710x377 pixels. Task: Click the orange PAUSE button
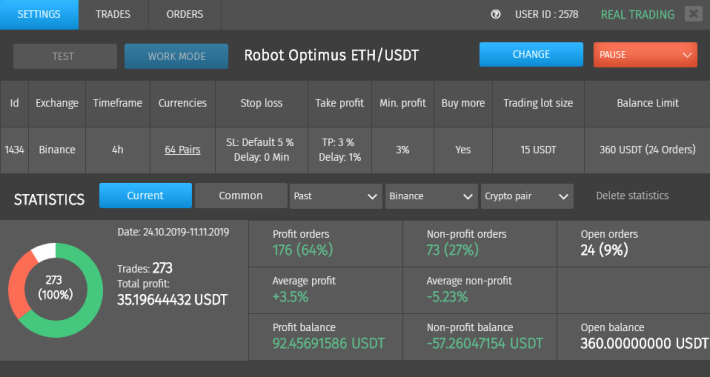pos(645,55)
